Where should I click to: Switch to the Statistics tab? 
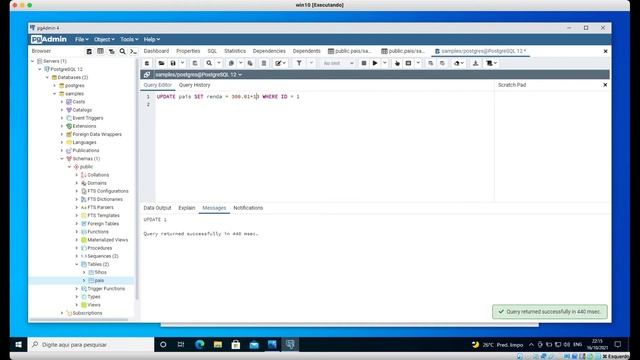click(235, 51)
